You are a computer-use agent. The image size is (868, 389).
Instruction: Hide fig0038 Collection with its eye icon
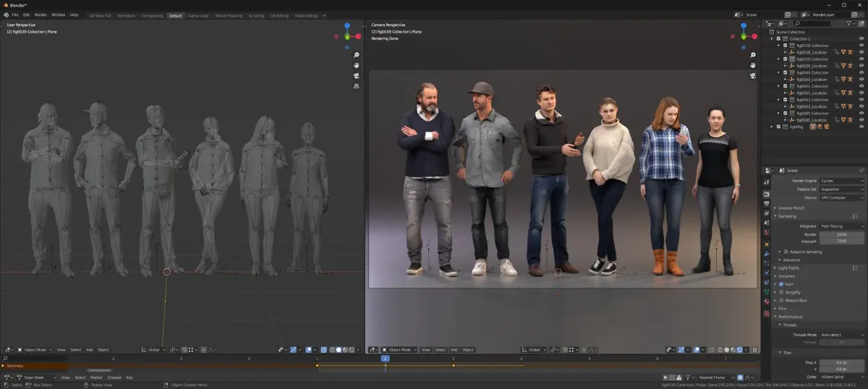pos(861,46)
